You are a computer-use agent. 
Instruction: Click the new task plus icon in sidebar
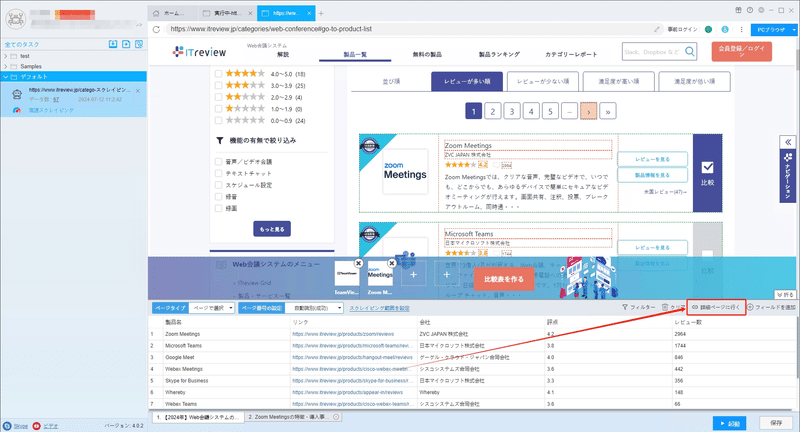click(x=126, y=44)
